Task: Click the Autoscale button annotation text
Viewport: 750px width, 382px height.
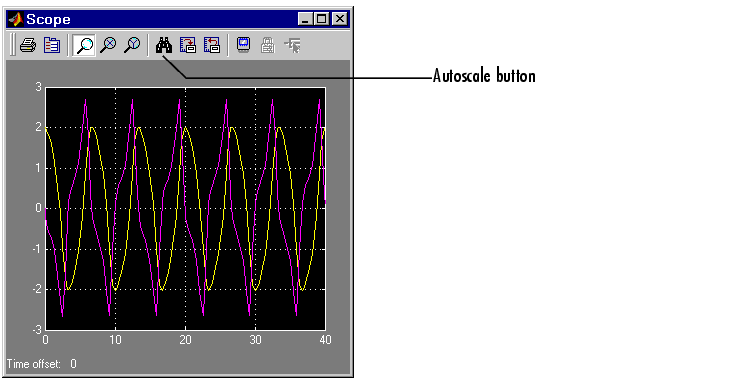Action: tap(484, 76)
